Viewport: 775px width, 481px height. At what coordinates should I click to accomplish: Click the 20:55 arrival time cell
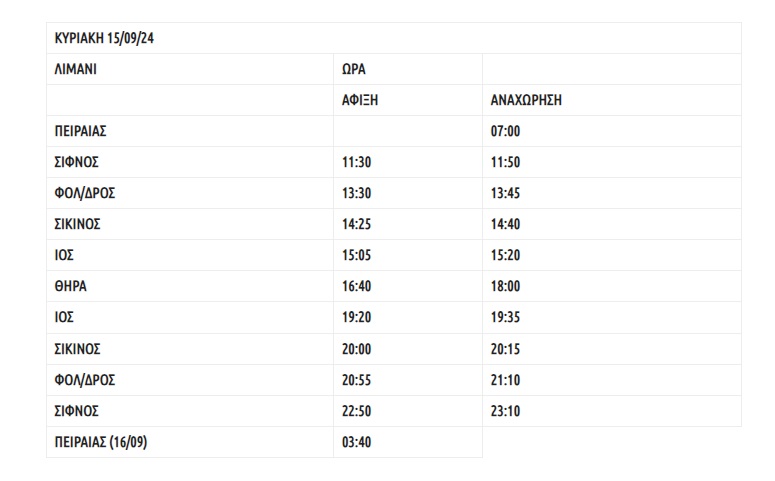(356, 380)
